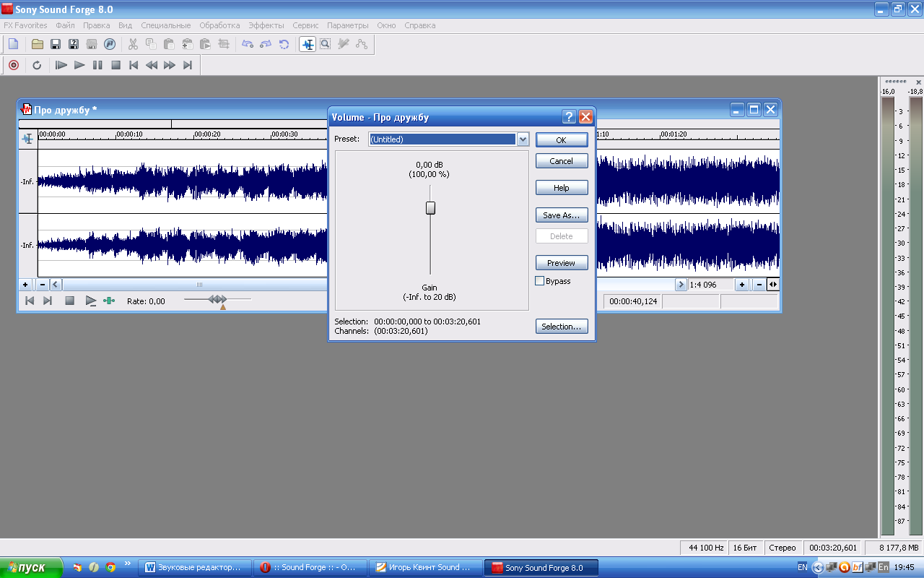The height and width of the screenshot is (578, 924).
Task: Click the Selection... button
Action: click(x=562, y=327)
